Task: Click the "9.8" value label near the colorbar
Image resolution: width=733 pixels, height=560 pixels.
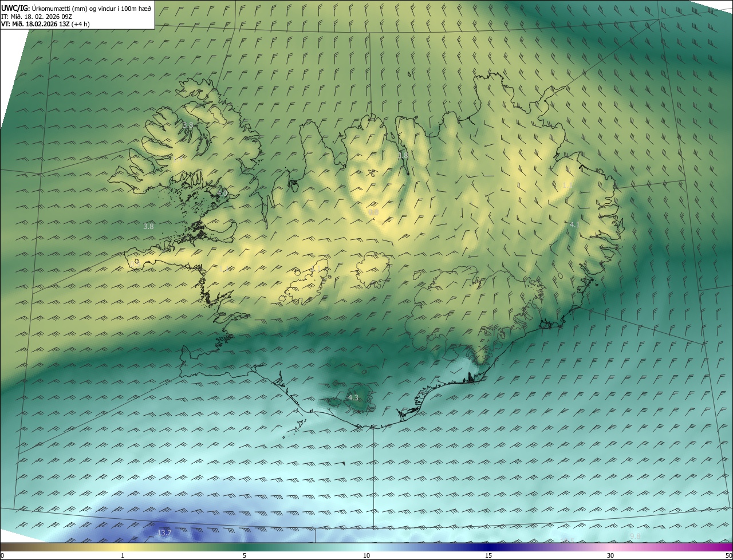Action: pyautogui.click(x=635, y=536)
